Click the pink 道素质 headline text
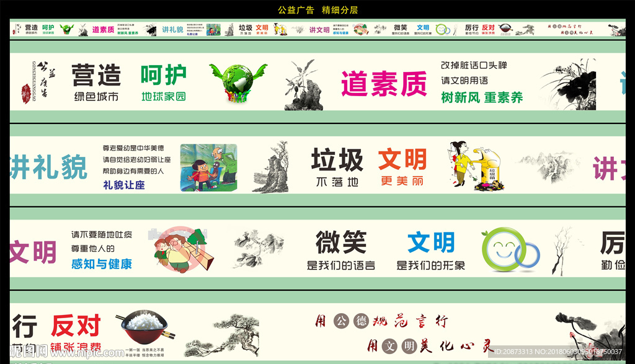Viewport: 635px width, 364px height. pyautogui.click(x=384, y=84)
